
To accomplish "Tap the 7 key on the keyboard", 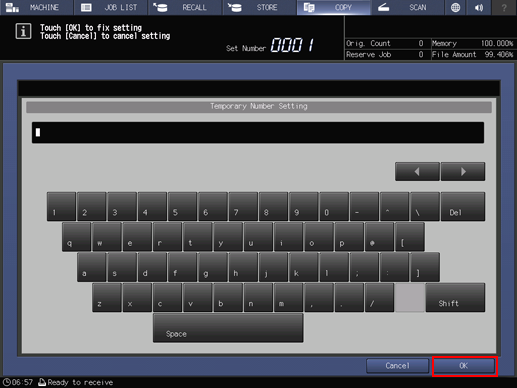I will click(243, 206).
